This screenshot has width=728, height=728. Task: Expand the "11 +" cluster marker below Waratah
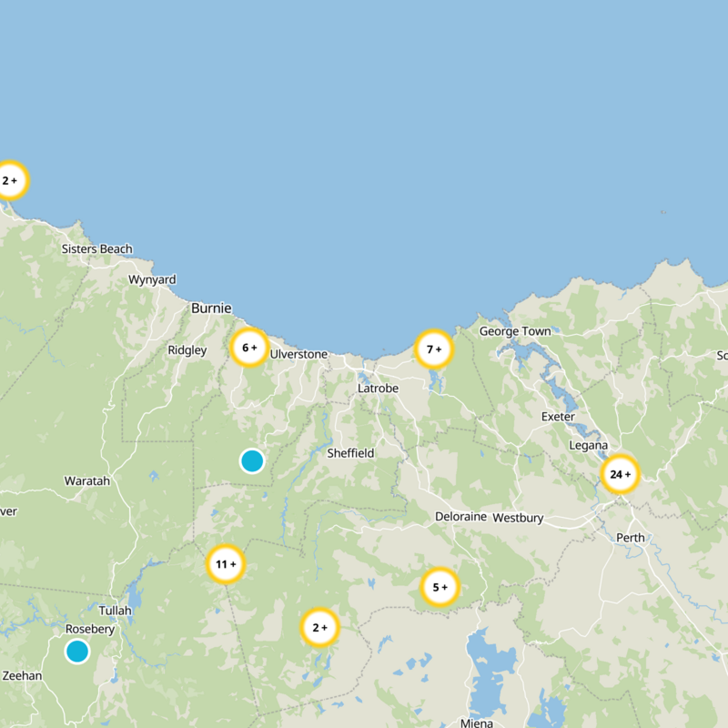224,565
